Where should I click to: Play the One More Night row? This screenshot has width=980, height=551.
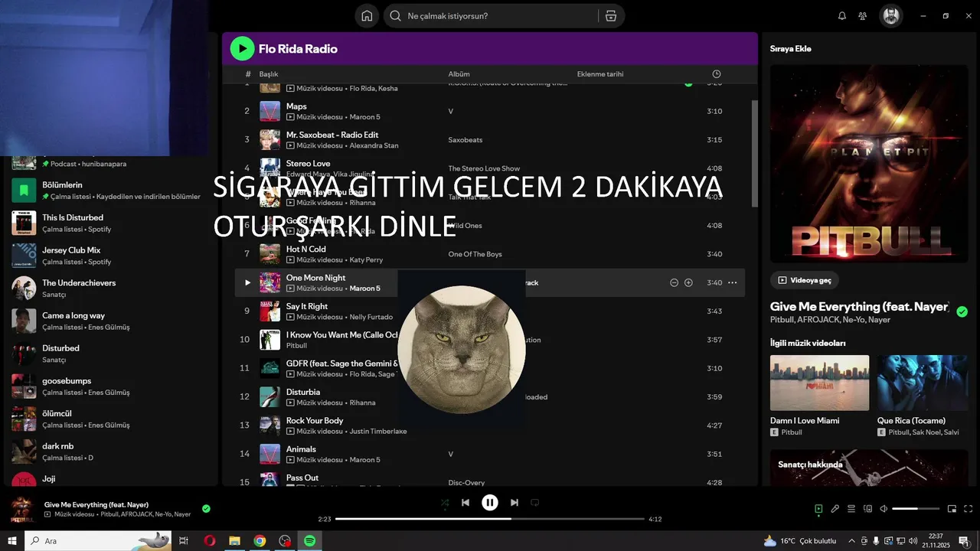coord(247,282)
